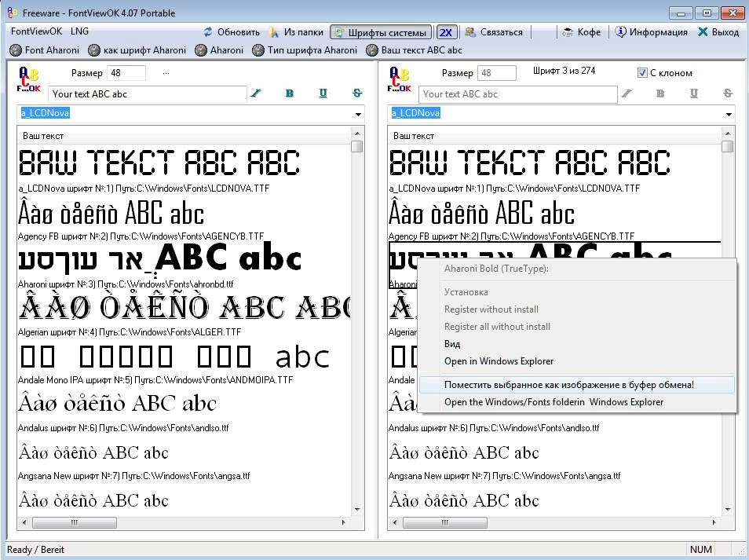
Task: Toggle italic in right panel
Action: (627, 93)
